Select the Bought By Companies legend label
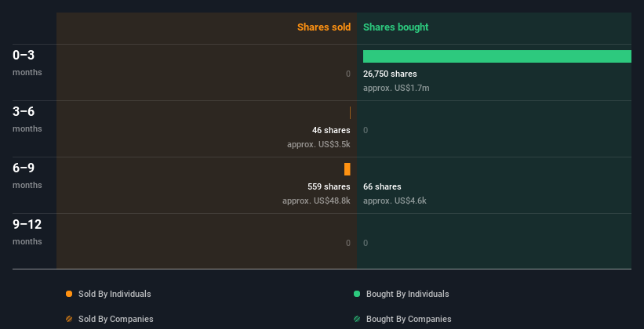This screenshot has height=329, width=644. (409, 319)
